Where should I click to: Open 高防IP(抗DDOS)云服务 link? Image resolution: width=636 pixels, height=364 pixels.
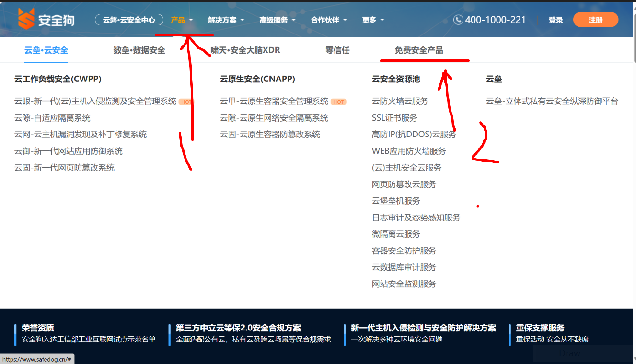(414, 135)
